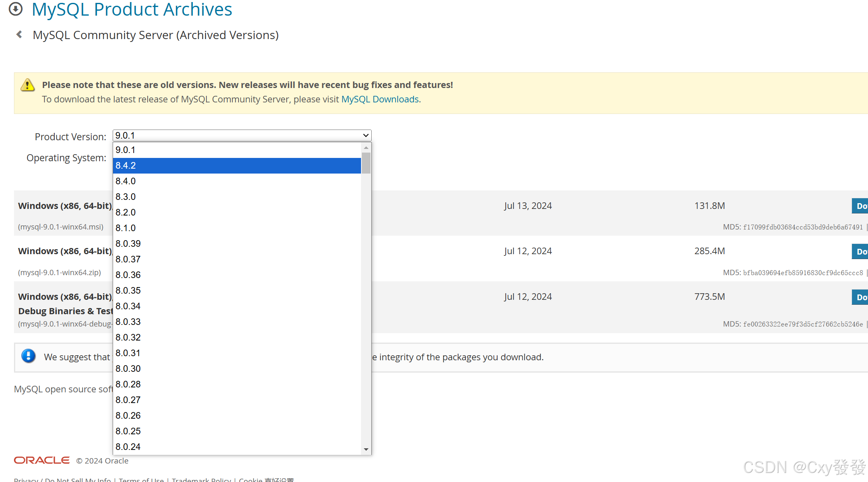Viewport: 868px width, 482px height.
Task: Choose version 8.3.0 from version list
Action: coord(237,197)
